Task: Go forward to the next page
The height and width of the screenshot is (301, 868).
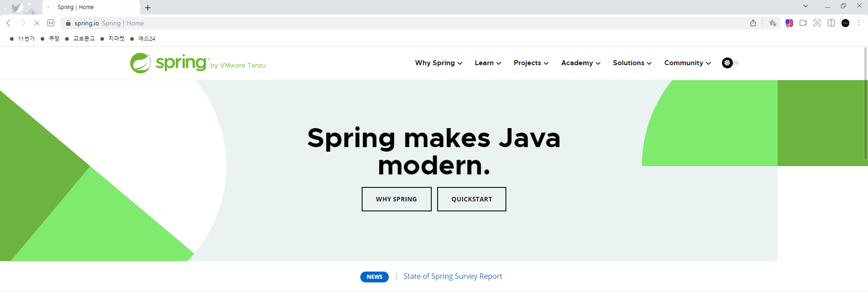Action: click(x=23, y=23)
